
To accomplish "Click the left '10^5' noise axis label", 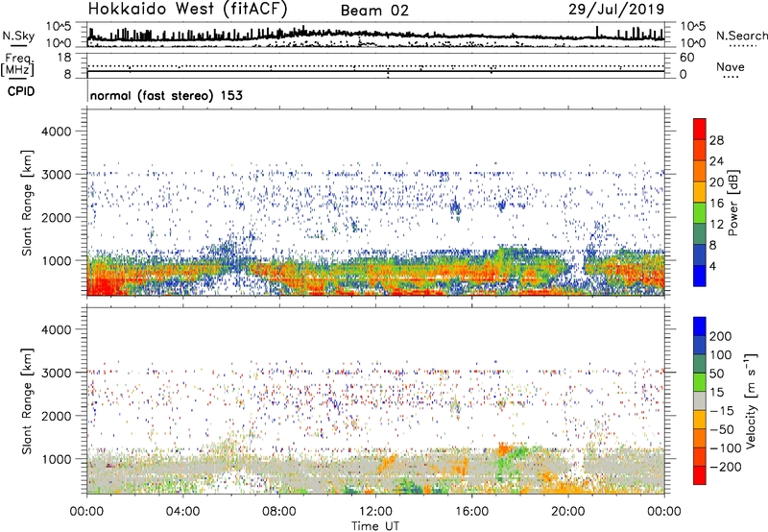I will [60, 26].
